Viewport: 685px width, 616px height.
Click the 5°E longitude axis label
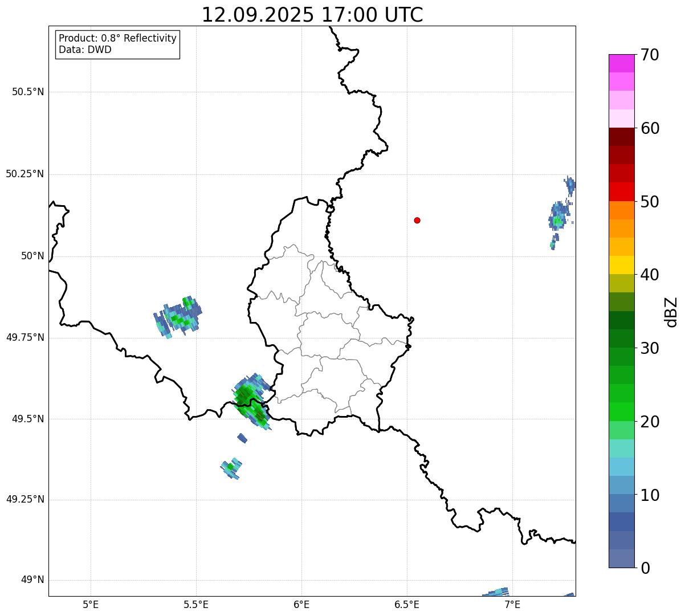pos(91,604)
